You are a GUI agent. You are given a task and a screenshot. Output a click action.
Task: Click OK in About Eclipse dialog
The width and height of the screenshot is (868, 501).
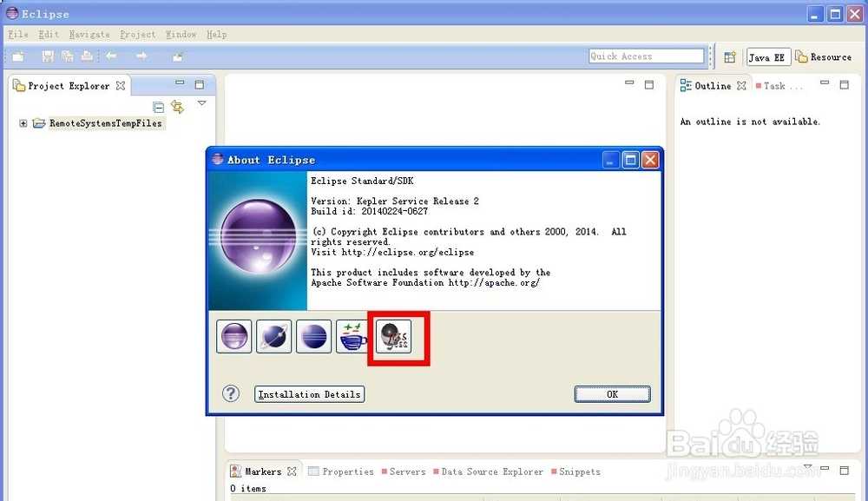click(612, 394)
